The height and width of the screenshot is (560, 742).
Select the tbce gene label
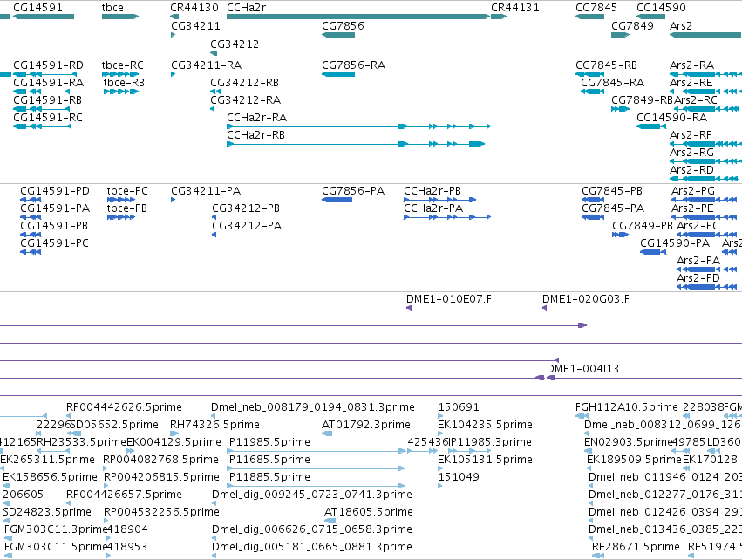[112, 8]
